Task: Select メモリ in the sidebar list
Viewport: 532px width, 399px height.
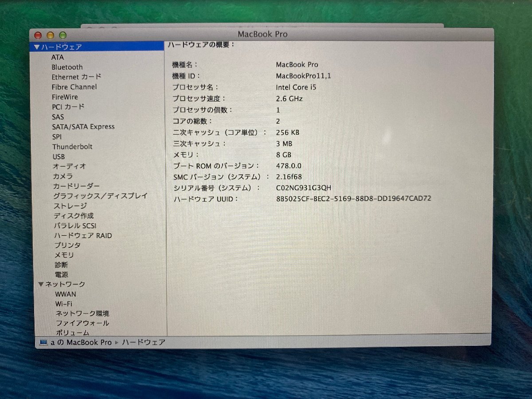Action: [64, 255]
